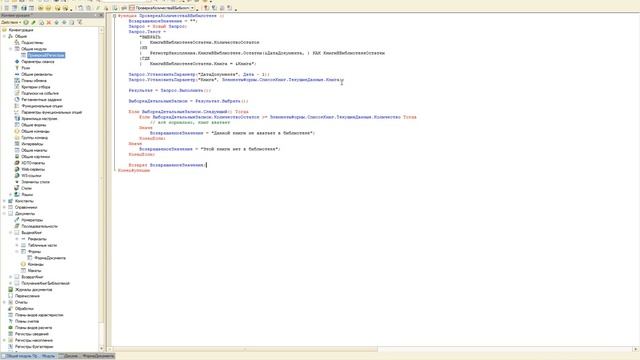
Task: Select the Web-сервисы globe icon
Action: 17,169
